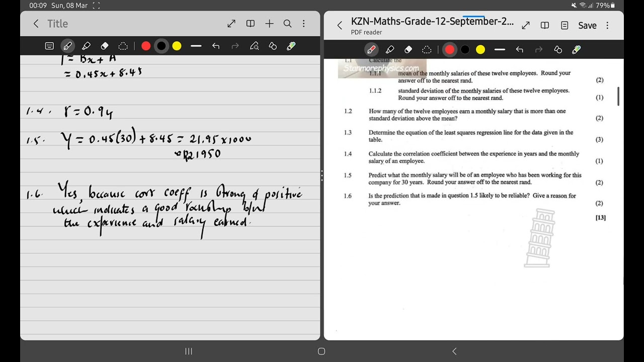
Task: Undo the last PDF annotation
Action: (x=520, y=49)
